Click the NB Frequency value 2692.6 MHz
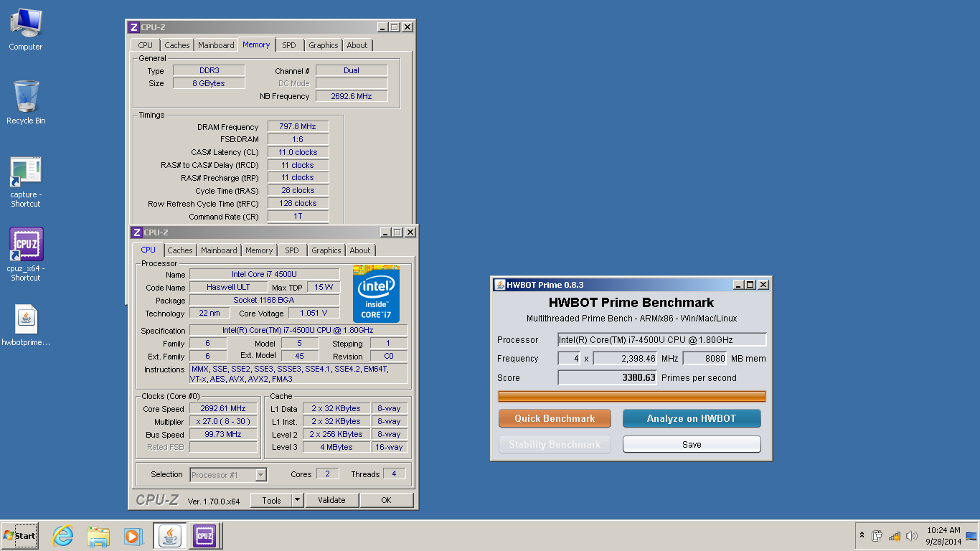 (352, 96)
